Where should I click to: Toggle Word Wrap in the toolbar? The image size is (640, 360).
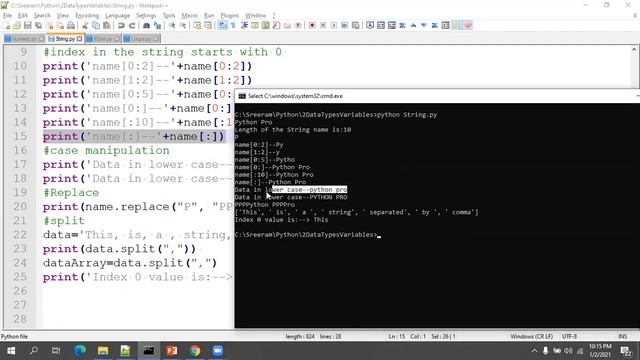point(222,25)
